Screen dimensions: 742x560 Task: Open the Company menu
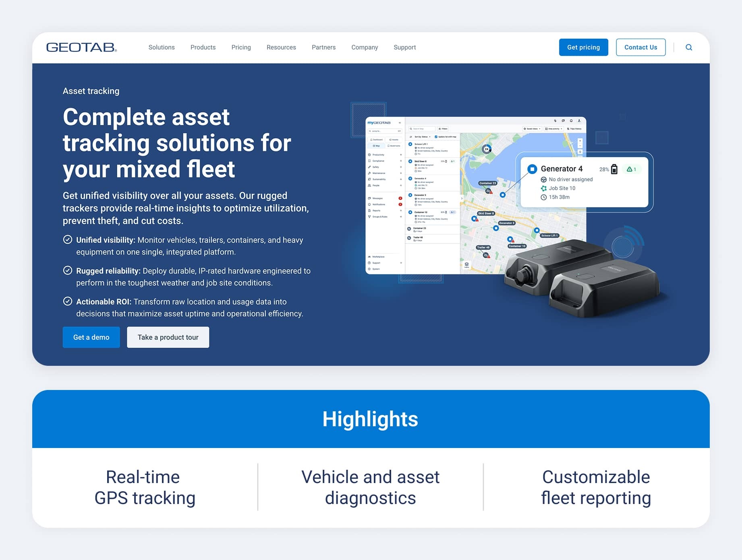pyautogui.click(x=365, y=48)
